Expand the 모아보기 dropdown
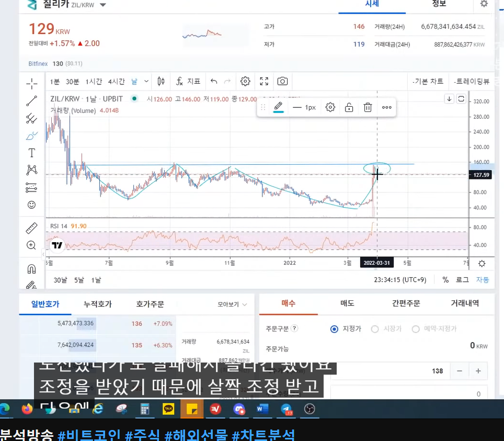 tap(232, 304)
